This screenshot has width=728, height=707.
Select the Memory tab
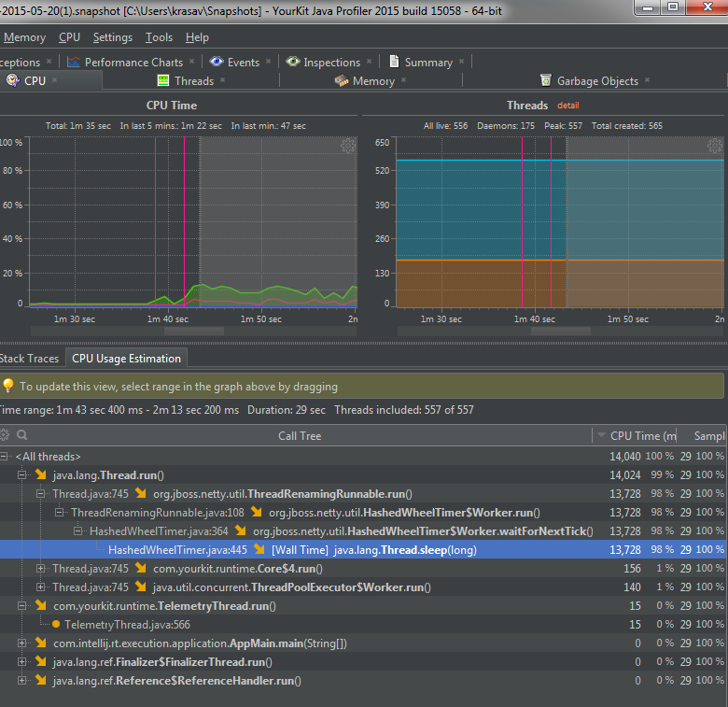373,81
